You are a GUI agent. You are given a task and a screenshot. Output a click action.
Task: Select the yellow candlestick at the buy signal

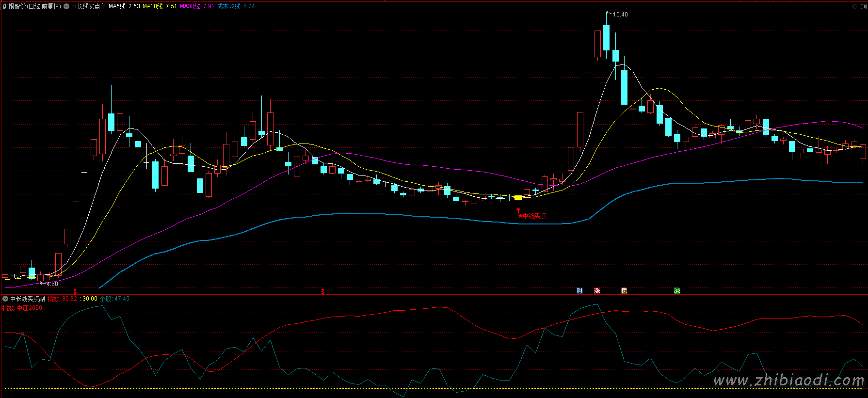518,198
